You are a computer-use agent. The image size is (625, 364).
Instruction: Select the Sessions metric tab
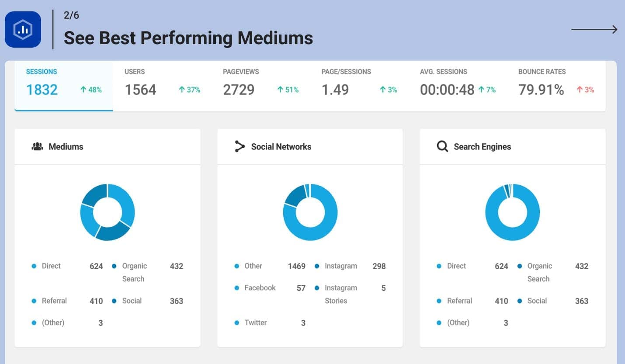[64, 85]
